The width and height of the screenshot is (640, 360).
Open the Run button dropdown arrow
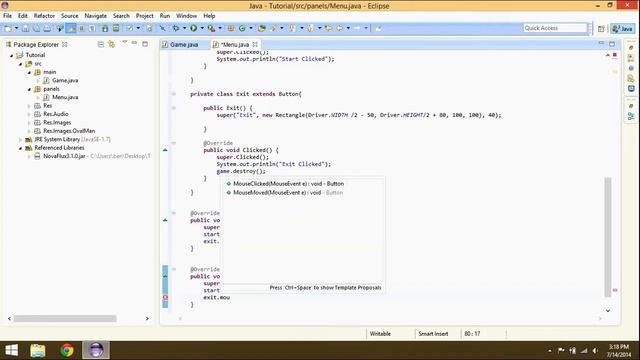tap(202, 28)
